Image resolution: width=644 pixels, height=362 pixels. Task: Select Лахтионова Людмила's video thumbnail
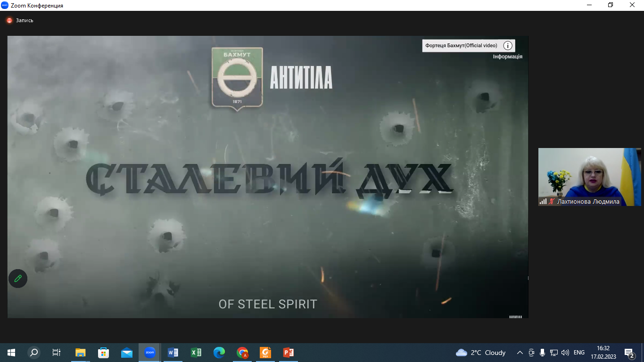[x=589, y=174]
